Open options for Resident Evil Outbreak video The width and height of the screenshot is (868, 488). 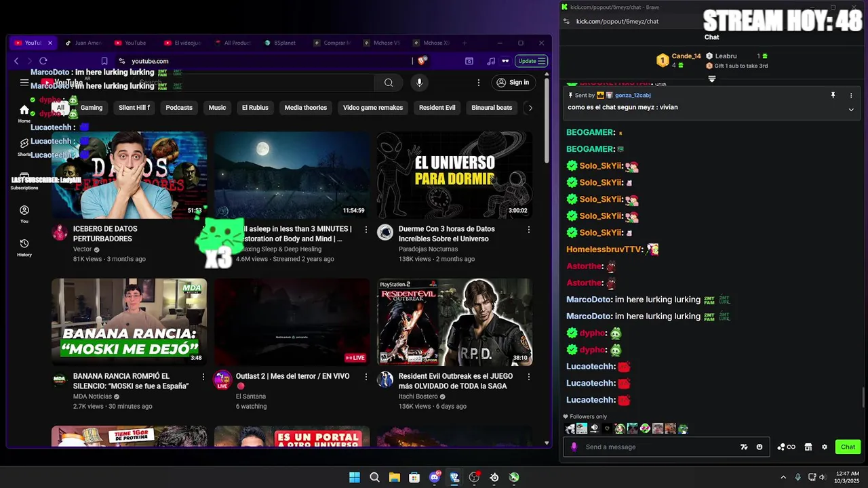[529, 377]
